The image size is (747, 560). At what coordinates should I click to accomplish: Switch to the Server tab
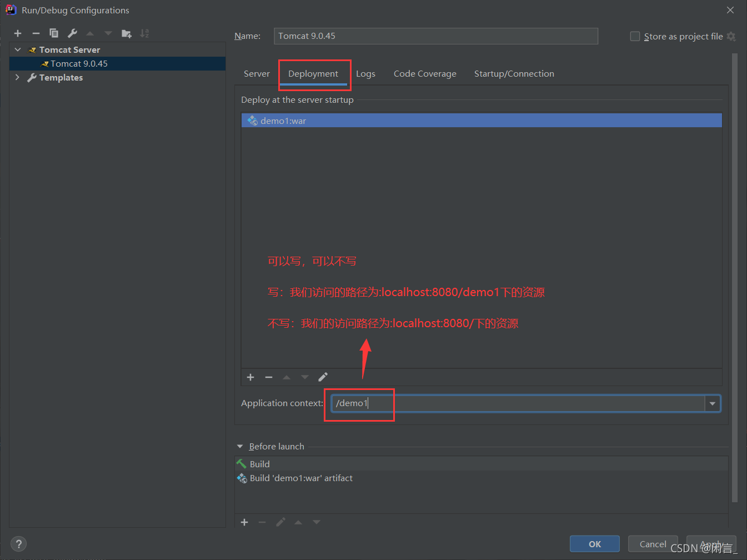[257, 73]
